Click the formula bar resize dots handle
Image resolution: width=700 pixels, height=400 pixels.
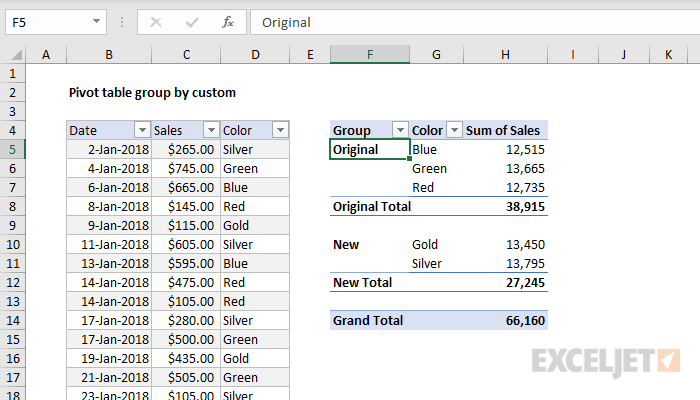click(122, 22)
